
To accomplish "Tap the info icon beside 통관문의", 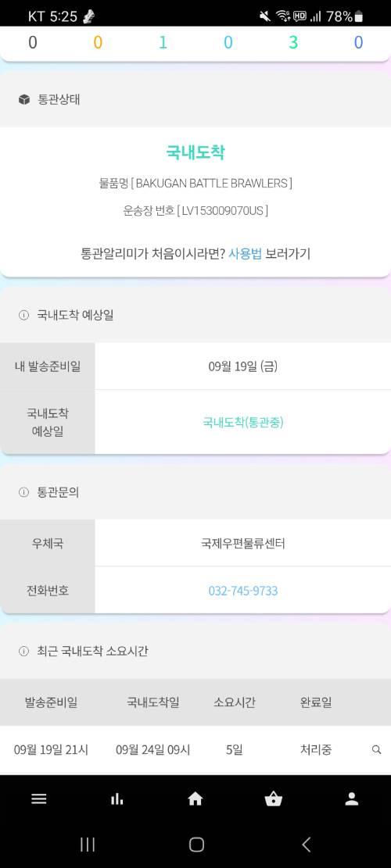I will coord(23,492).
